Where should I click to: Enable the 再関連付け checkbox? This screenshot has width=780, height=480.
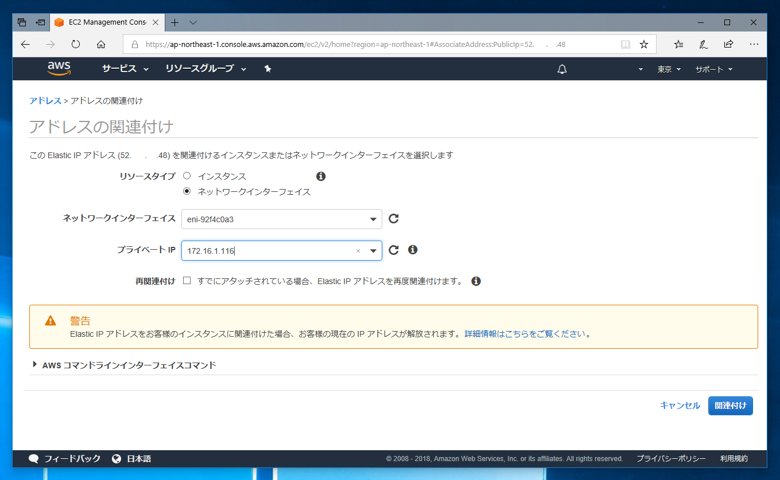point(187,281)
